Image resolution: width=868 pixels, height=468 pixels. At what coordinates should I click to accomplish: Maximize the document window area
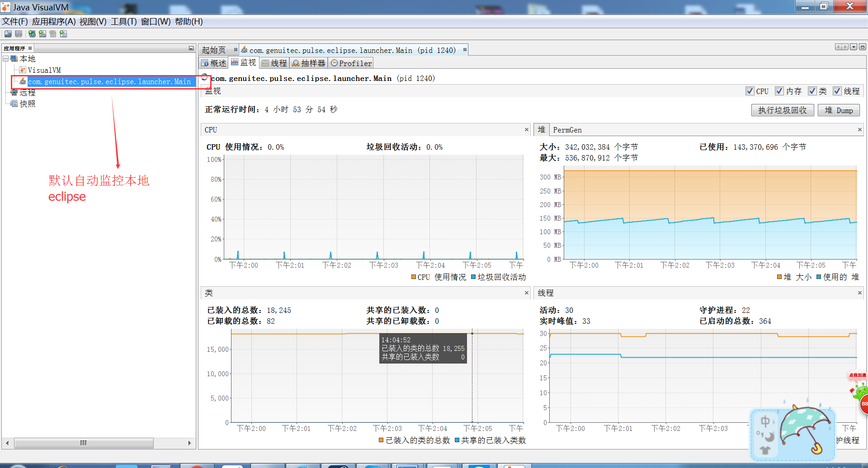pyautogui.click(x=863, y=47)
